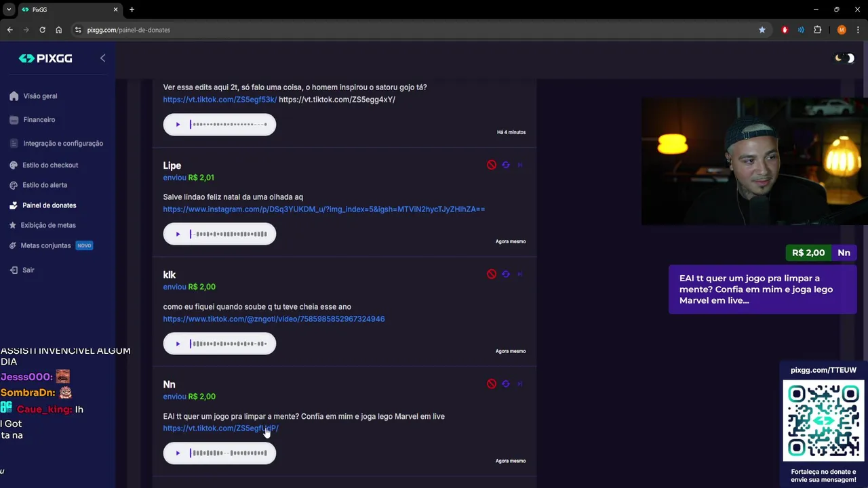
Task: Seek in Nn's audio waveform
Action: point(229,453)
